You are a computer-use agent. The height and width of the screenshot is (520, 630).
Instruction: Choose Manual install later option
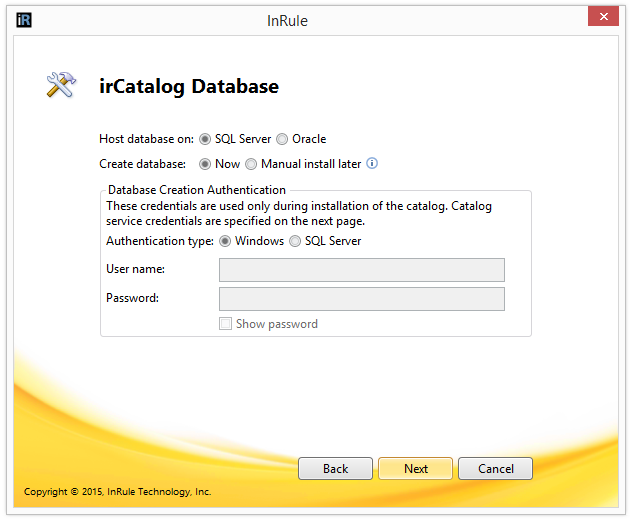(x=251, y=164)
